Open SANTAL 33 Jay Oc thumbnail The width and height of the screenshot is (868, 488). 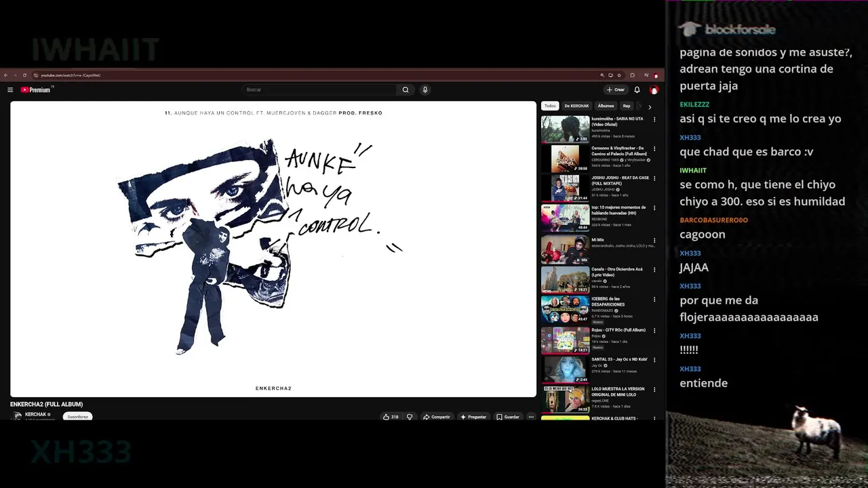pyautogui.click(x=565, y=369)
